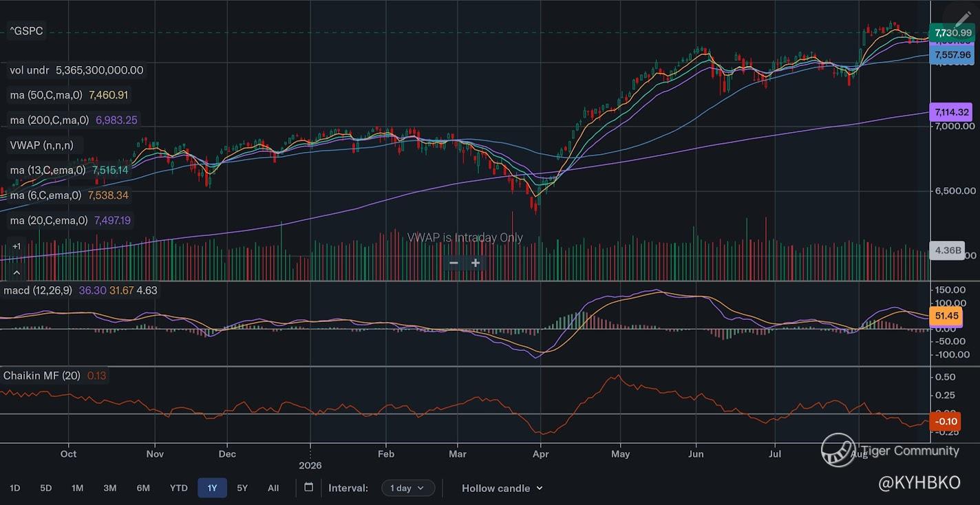The height and width of the screenshot is (505, 980).
Task: Show the hidden '+1' indicator
Action: pyautogui.click(x=17, y=246)
